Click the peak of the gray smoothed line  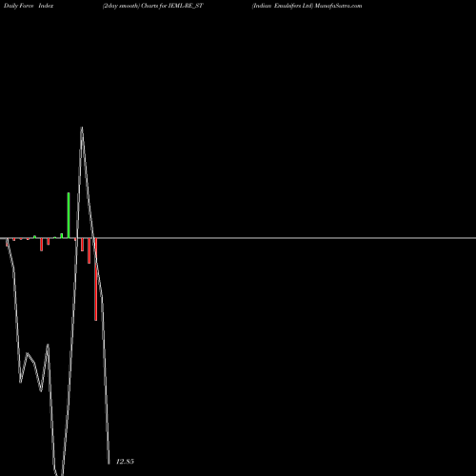tap(82, 128)
